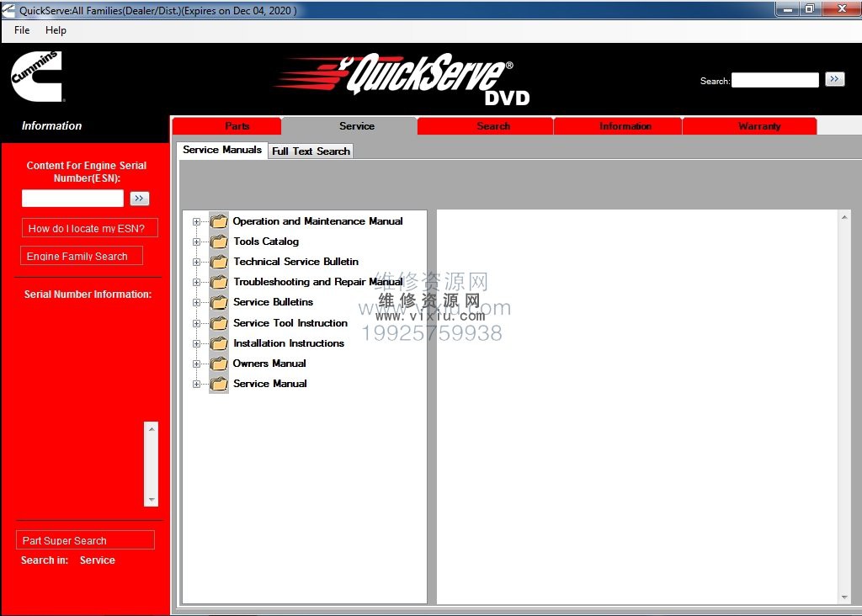Screen dimensions: 862x616
Task: Click the QuickServe DVD banner logo
Action: point(403,78)
